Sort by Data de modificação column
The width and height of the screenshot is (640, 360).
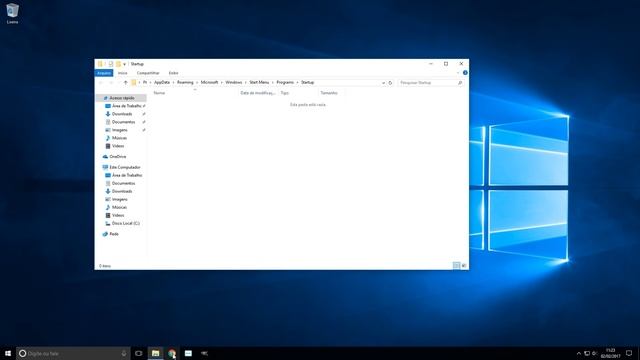[x=258, y=93]
